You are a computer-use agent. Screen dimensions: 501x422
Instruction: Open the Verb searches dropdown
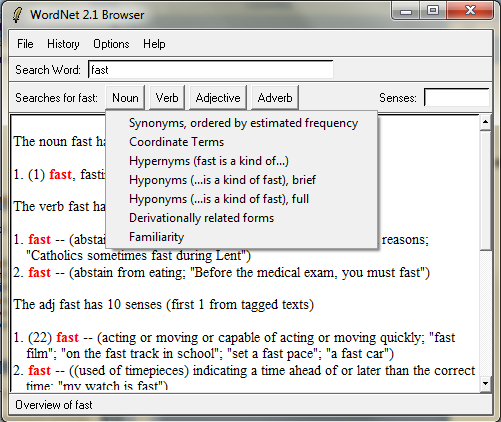[167, 98]
